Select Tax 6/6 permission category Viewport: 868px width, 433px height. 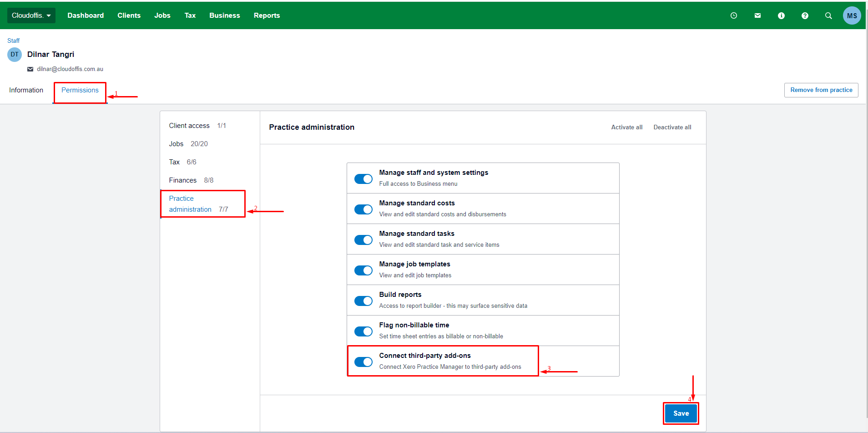pos(183,162)
